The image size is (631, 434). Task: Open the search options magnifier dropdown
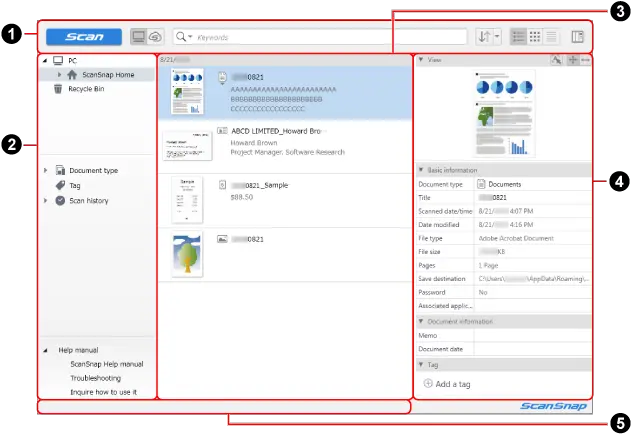point(184,37)
